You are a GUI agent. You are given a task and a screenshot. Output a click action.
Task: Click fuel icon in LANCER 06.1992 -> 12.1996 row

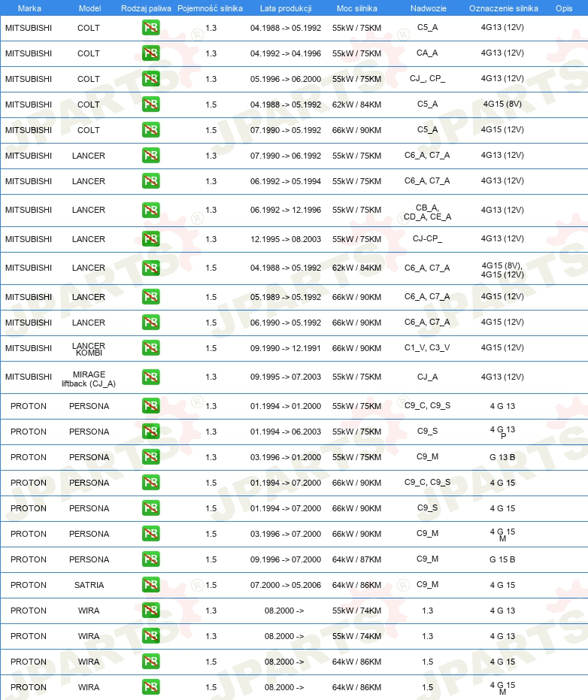tap(151, 210)
